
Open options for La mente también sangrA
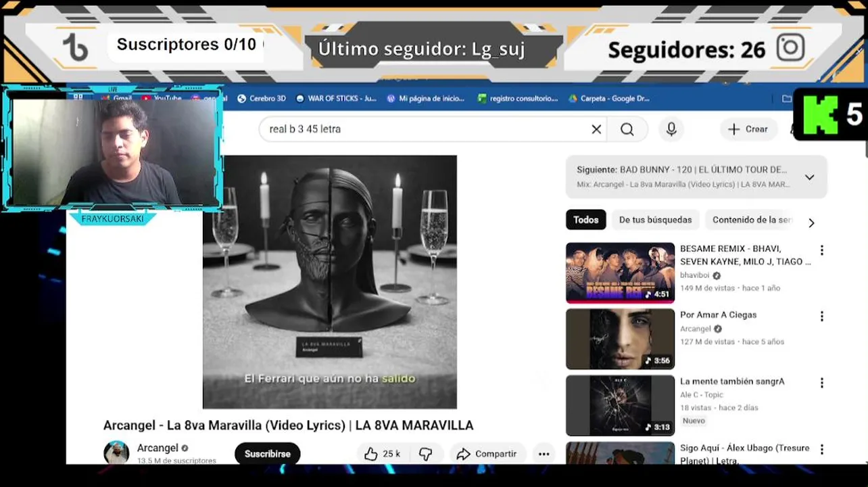[822, 383]
